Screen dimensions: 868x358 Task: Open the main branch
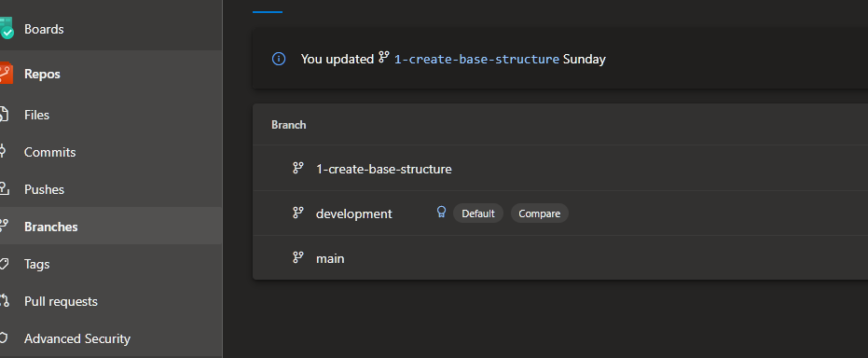pyautogui.click(x=330, y=258)
